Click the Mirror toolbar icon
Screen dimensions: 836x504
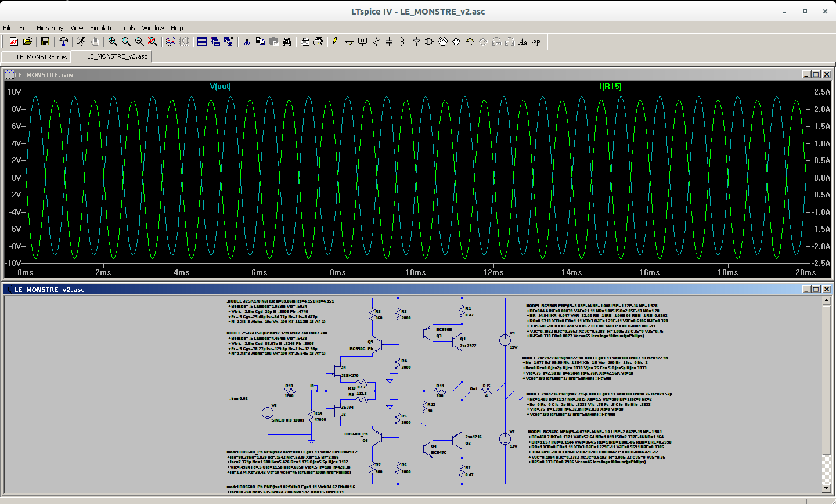point(510,41)
